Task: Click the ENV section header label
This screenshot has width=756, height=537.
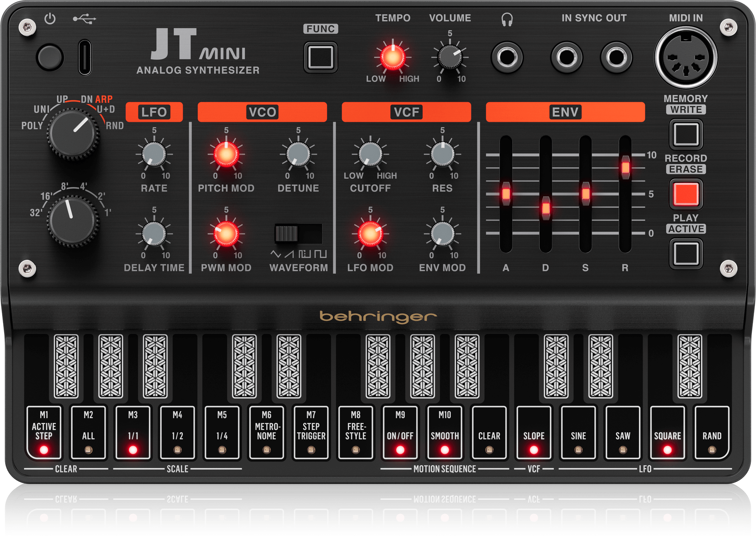Action: point(565,112)
